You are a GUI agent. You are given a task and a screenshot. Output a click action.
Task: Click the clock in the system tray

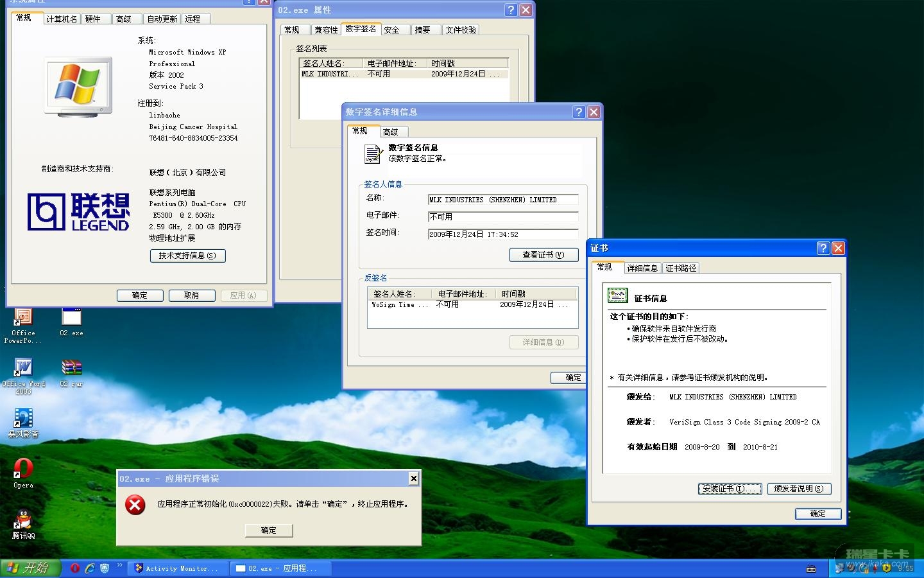tap(905, 569)
